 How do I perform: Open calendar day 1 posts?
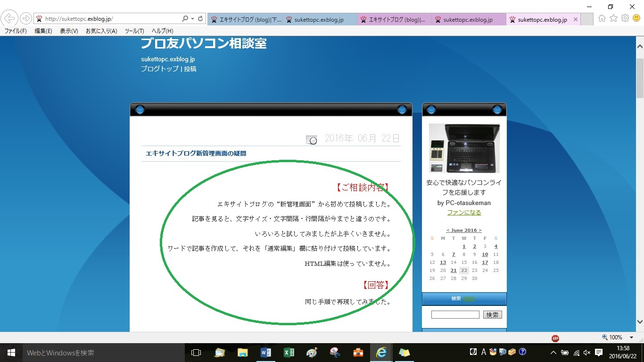click(x=464, y=247)
